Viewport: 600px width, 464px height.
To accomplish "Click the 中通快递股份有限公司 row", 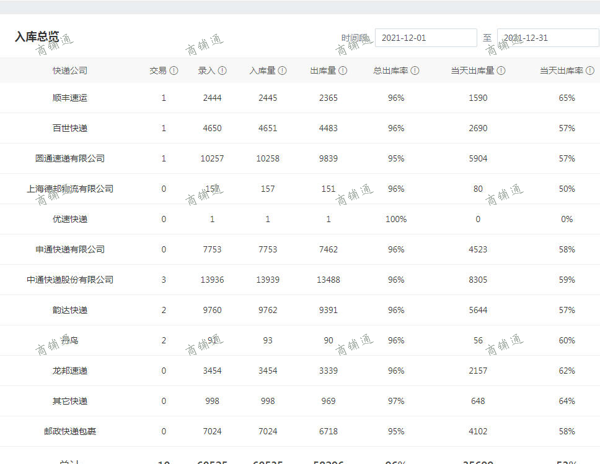I will click(x=70, y=279).
